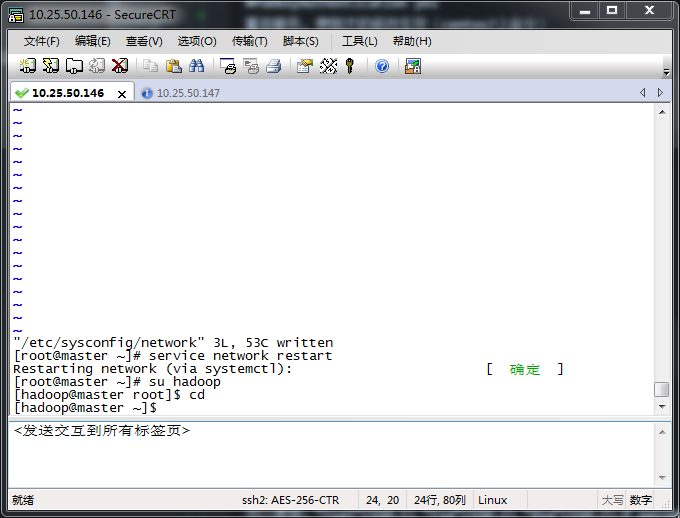Click the Paste clipboard icon
680x518 pixels.
point(174,66)
